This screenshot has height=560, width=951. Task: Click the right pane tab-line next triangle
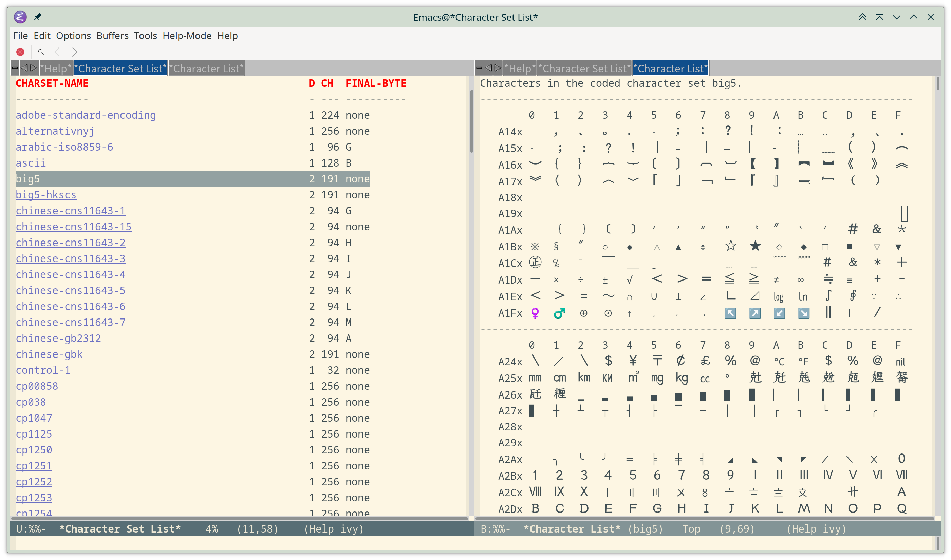click(x=498, y=68)
